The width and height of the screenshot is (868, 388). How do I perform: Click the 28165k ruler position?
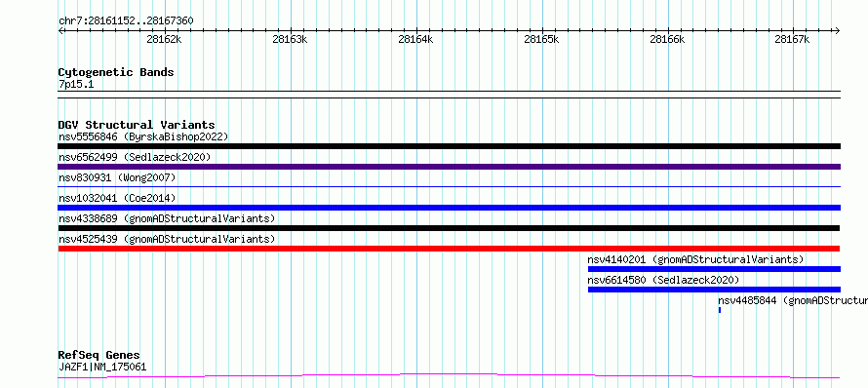541,39
